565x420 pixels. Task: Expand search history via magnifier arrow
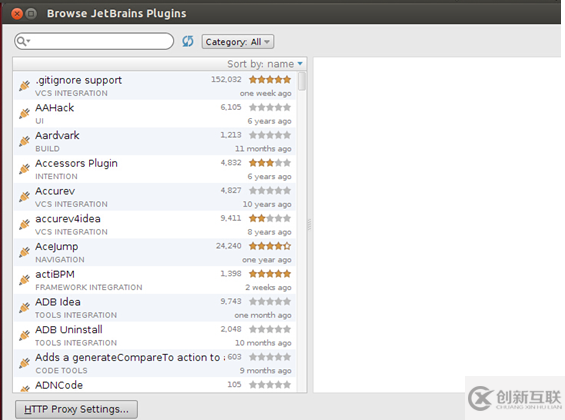[28, 41]
